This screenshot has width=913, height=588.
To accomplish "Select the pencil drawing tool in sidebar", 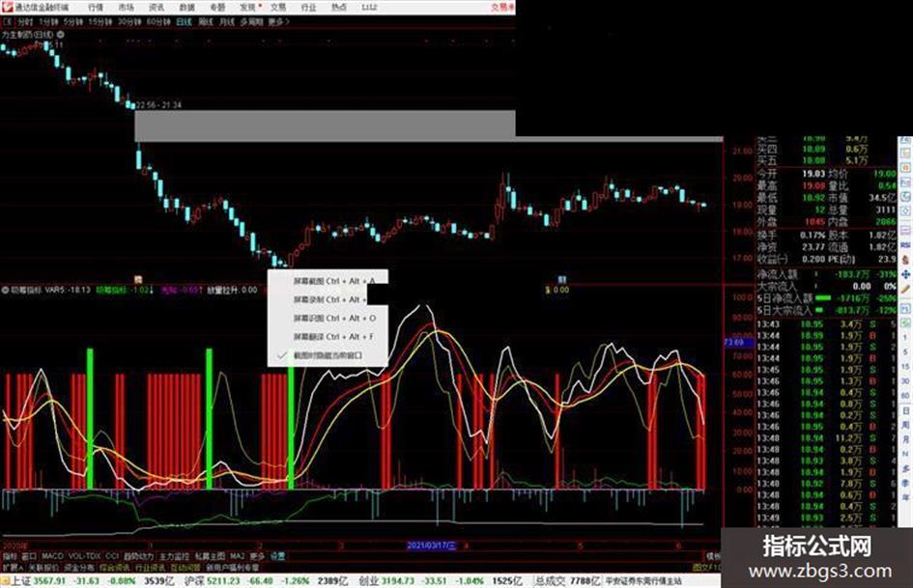I will click(905, 289).
